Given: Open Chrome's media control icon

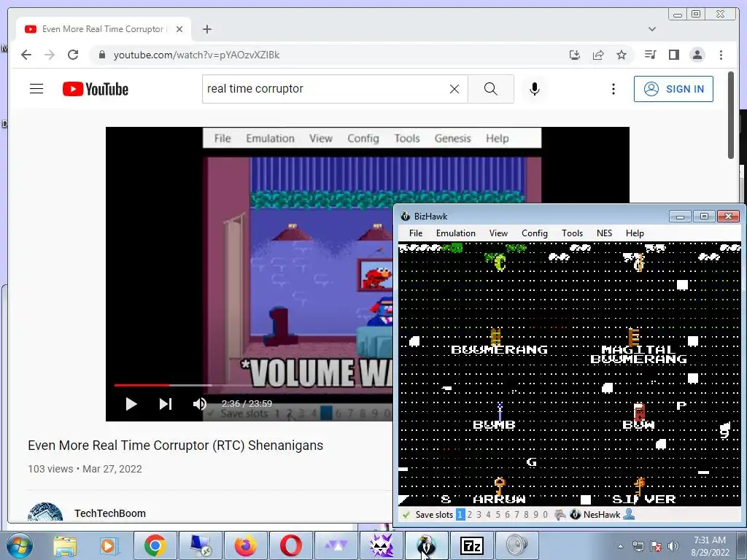Looking at the screenshot, I should [x=650, y=55].
